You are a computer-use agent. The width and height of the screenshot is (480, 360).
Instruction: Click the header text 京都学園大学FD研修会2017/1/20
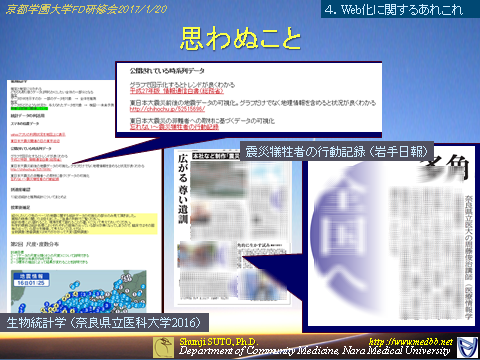point(87,9)
